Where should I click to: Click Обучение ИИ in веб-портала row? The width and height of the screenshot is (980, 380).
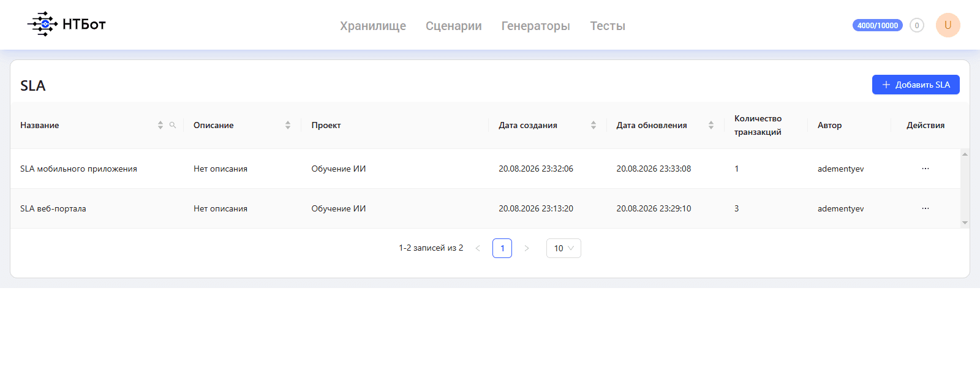point(339,208)
